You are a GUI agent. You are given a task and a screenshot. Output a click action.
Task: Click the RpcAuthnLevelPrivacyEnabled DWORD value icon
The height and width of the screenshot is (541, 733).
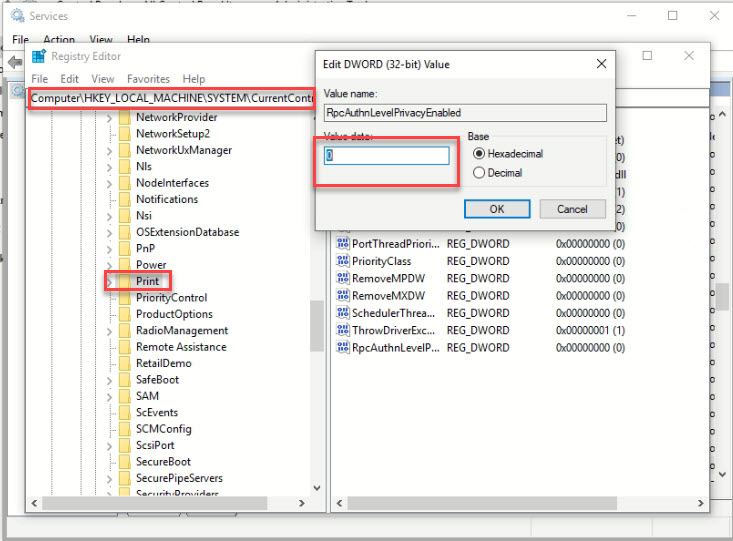342,347
